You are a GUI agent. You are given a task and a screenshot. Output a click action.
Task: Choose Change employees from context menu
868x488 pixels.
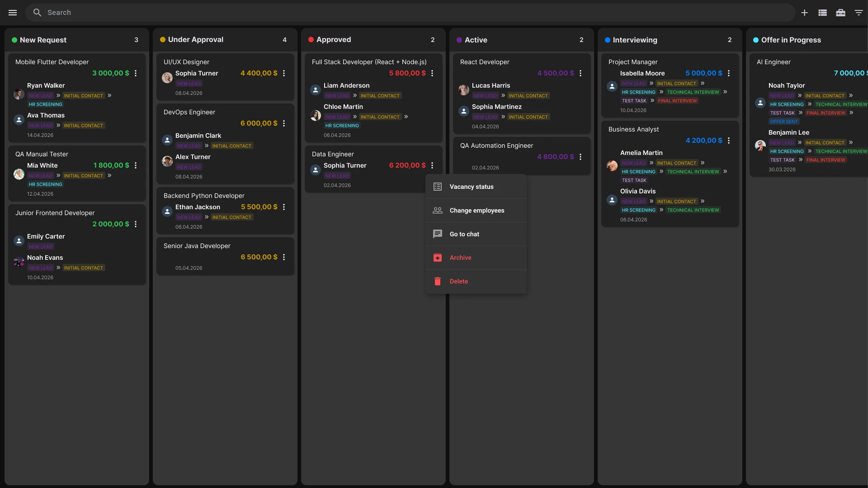[476, 211]
